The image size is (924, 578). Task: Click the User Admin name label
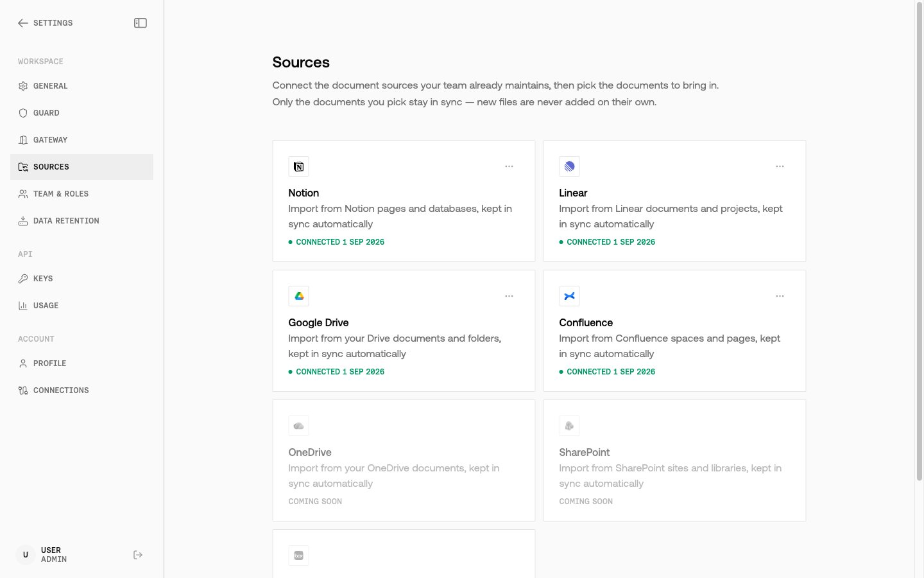click(54, 555)
